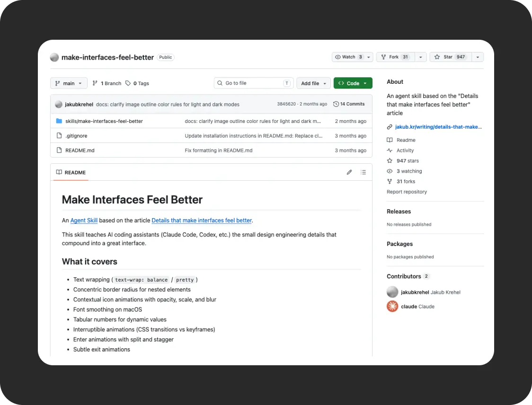Click the Fork button

coord(396,57)
